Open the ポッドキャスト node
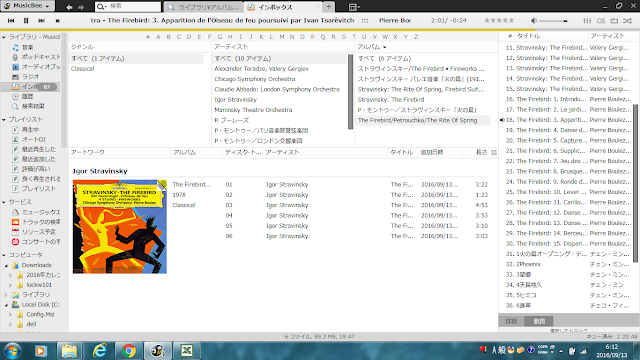Viewport: 640px width, 360px height. [36, 57]
